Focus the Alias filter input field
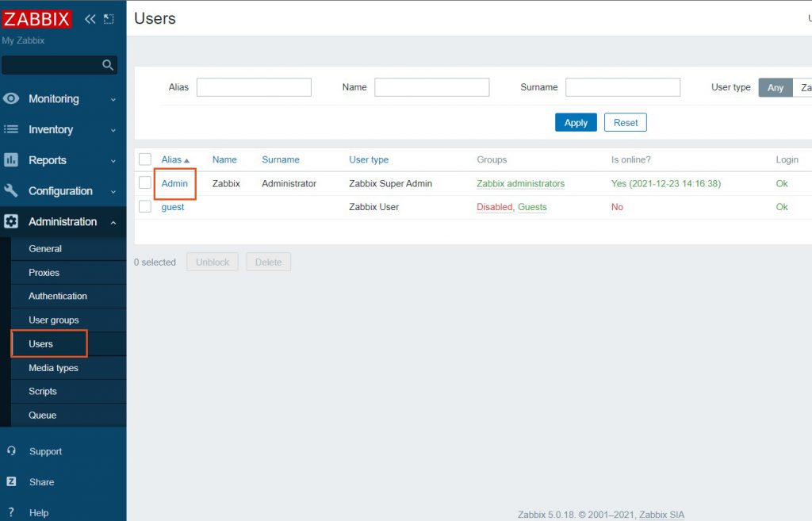 point(254,87)
